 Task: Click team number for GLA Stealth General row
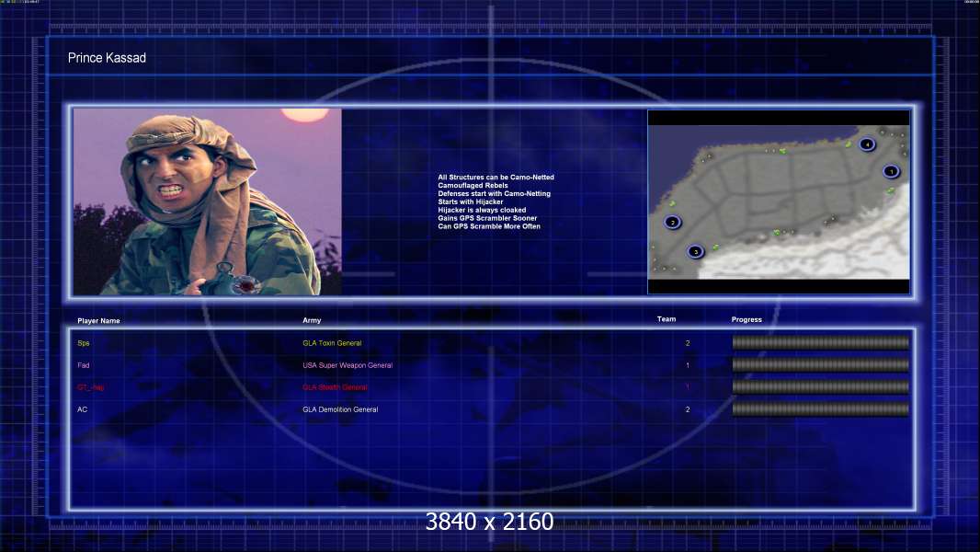pyautogui.click(x=688, y=387)
